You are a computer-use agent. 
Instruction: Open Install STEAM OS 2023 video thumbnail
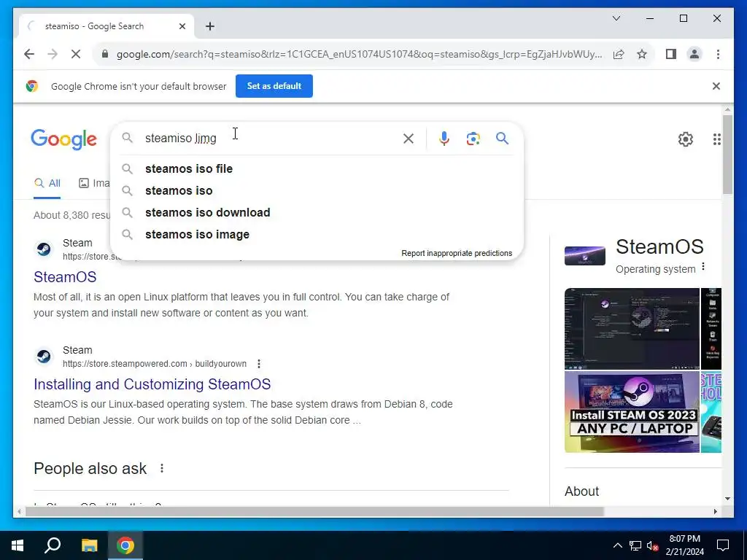(632, 413)
